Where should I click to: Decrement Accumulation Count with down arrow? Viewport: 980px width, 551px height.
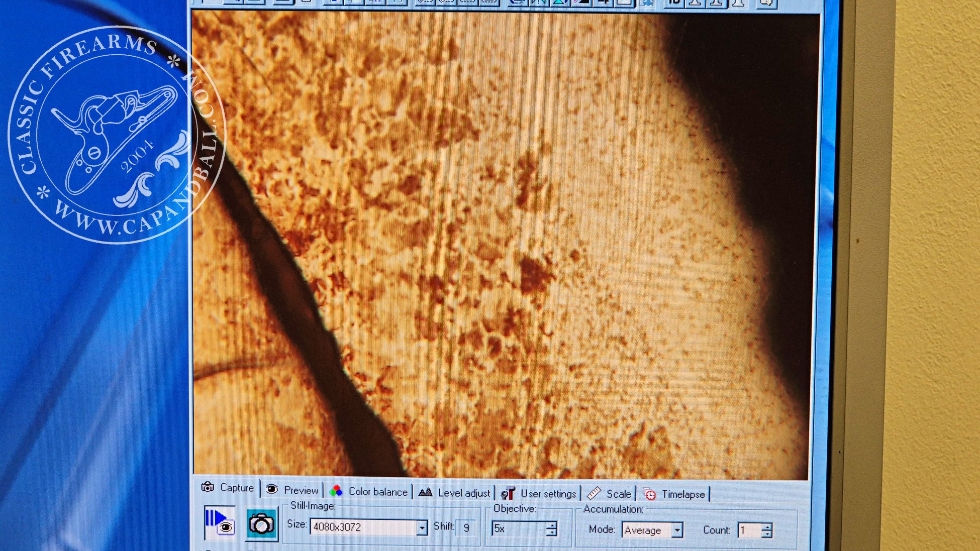point(767,534)
